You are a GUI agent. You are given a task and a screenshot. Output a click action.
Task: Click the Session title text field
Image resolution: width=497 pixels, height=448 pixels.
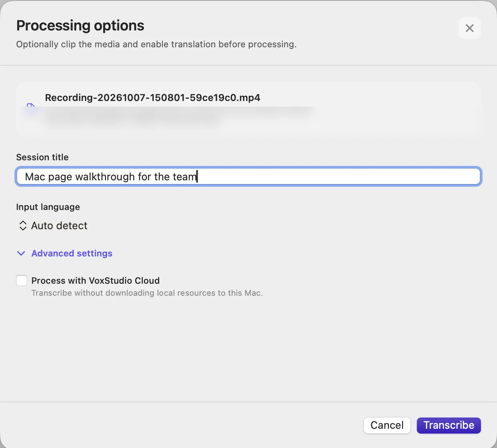click(x=248, y=177)
